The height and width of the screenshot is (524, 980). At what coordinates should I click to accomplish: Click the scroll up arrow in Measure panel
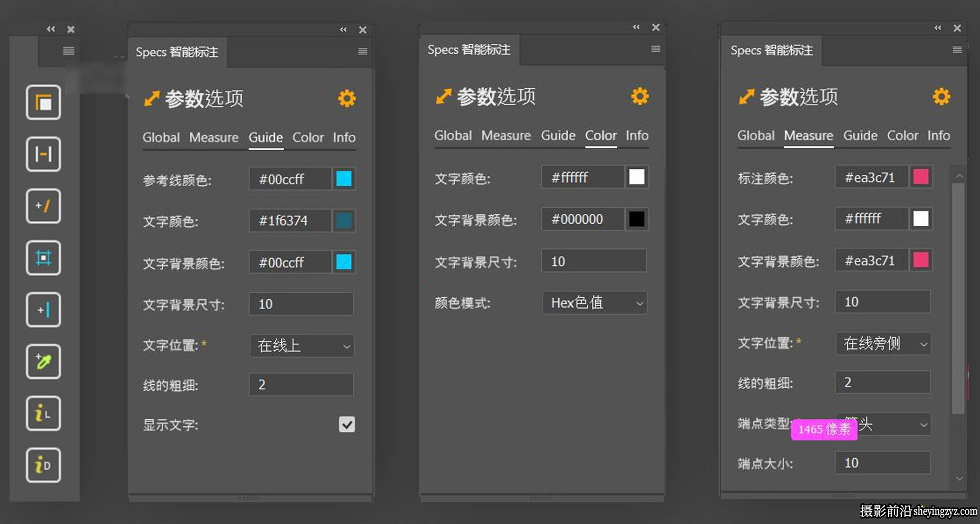[959, 176]
